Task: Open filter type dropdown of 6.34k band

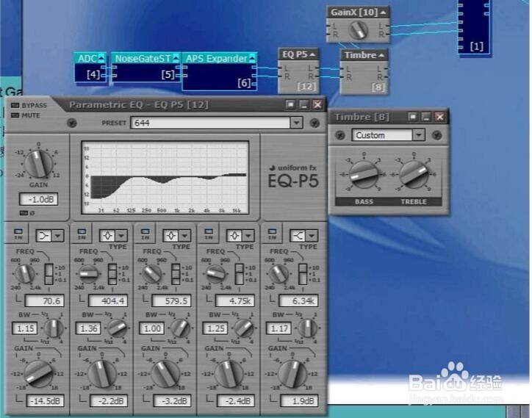Action: coord(312,236)
